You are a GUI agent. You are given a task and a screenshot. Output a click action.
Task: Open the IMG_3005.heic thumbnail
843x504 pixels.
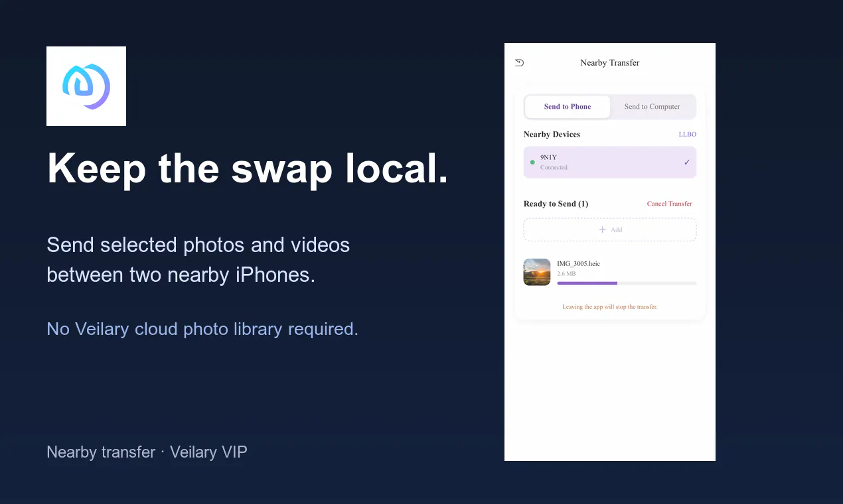pyautogui.click(x=537, y=272)
